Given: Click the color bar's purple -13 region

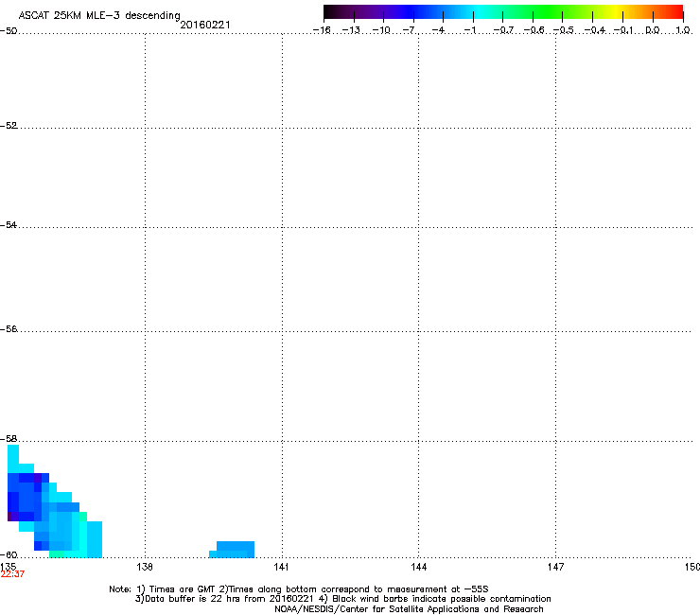Looking at the screenshot, I should coord(354,12).
